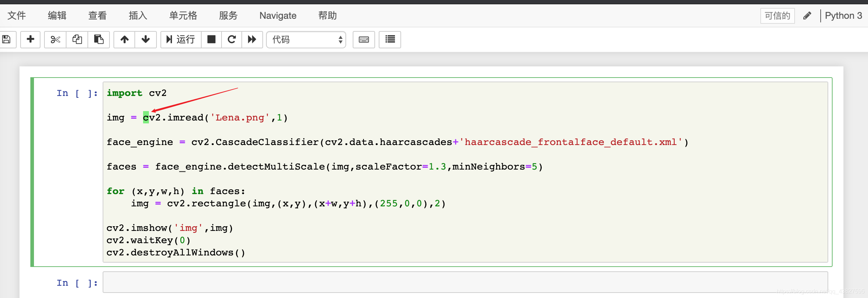The image size is (868, 298).
Task: Click into the empty second code cell
Action: coord(465,282)
